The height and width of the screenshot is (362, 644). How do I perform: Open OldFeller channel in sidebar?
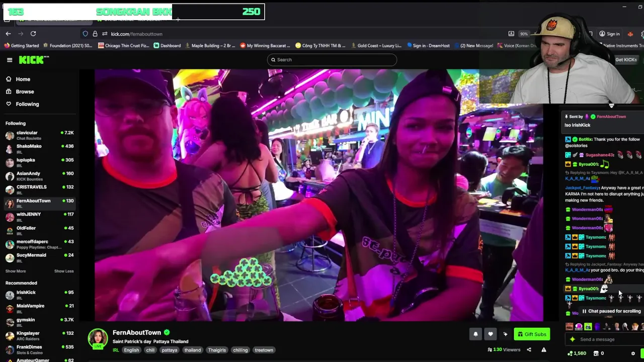(40, 230)
